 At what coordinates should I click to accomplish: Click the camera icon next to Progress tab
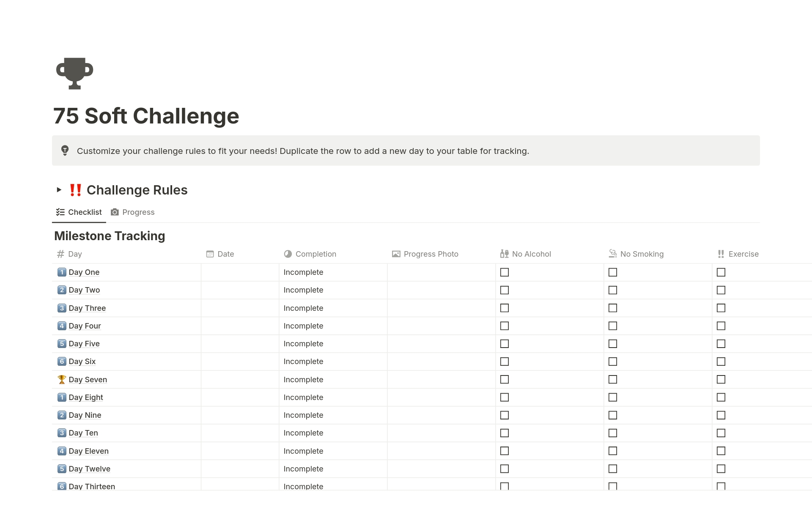115,212
